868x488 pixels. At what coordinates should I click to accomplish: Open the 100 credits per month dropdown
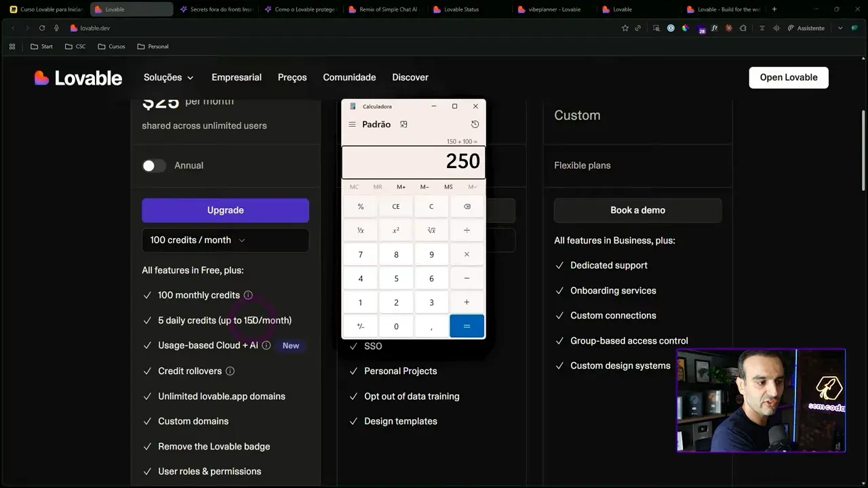pyautogui.click(x=224, y=240)
